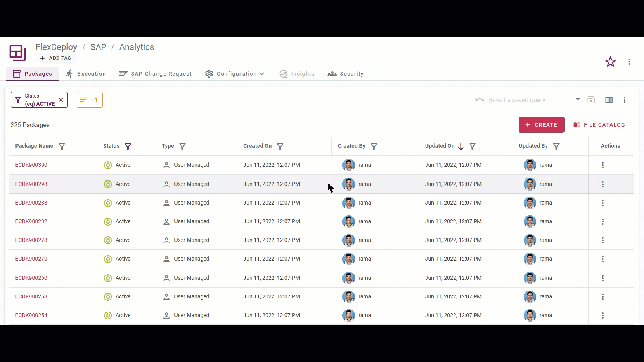Open the Insights tab
The image size is (644, 362).
pyautogui.click(x=297, y=74)
